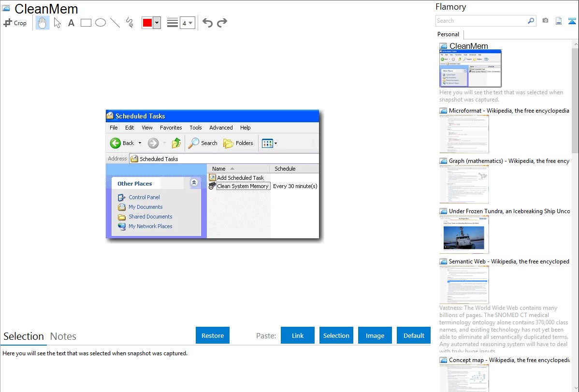Viewport: 579px width, 392px height.
Task: Undo the last annotation
Action: click(207, 23)
